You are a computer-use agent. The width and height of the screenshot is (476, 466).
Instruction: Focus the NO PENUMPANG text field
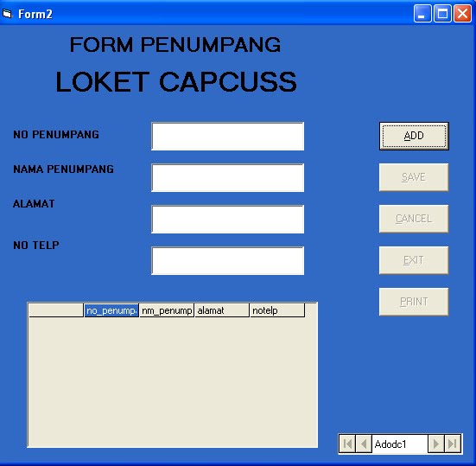pyautogui.click(x=228, y=136)
